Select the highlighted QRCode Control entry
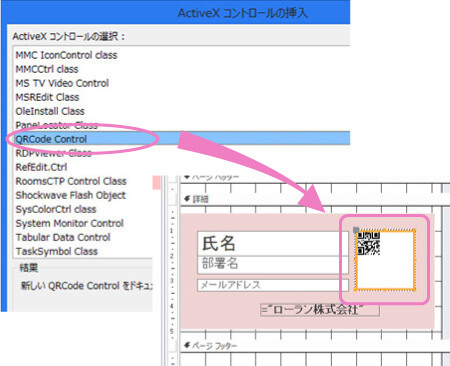 point(182,139)
